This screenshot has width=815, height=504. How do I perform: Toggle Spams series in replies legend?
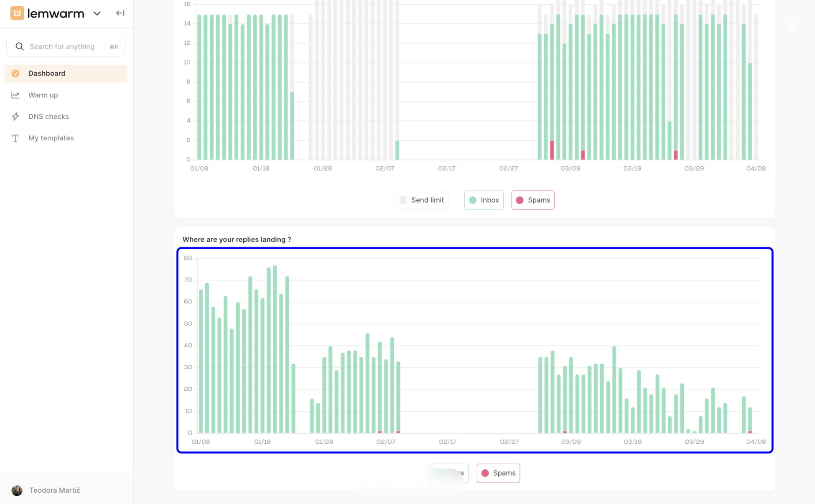498,473
